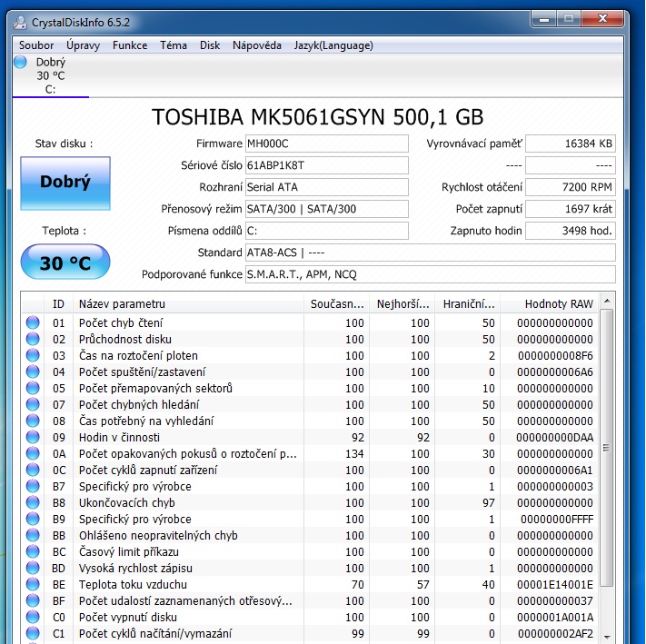Image resolution: width=646 pixels, height=644 pixels.
Task: Click status orb for ID 09 Hodin v činnosti
Action: tap(33, 437)
